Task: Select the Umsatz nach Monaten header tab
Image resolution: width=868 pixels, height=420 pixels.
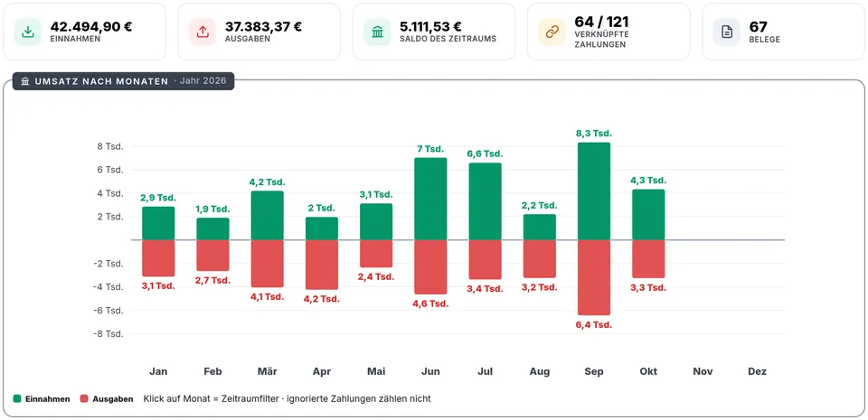Action: coord(124,81)
